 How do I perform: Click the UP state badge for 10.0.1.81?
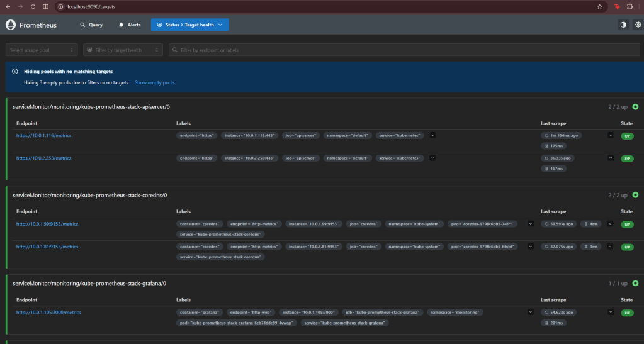pos(627,247)
